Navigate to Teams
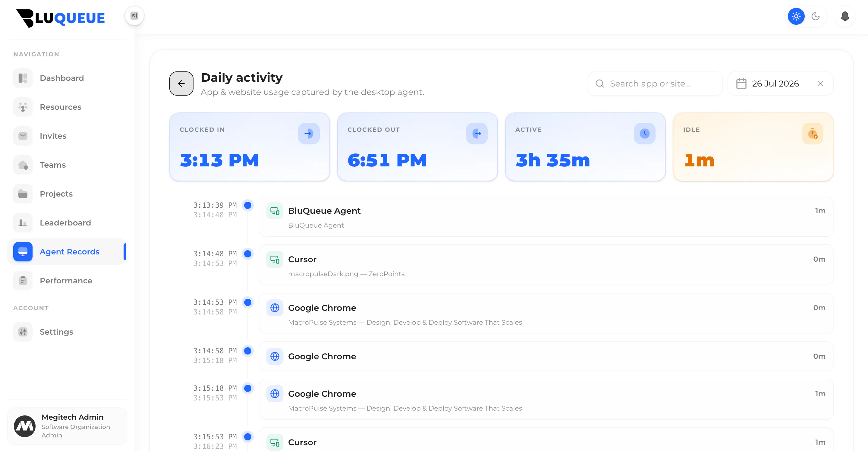Image resolution: width=868 pixels, height=451 pixels. (67, 165)
